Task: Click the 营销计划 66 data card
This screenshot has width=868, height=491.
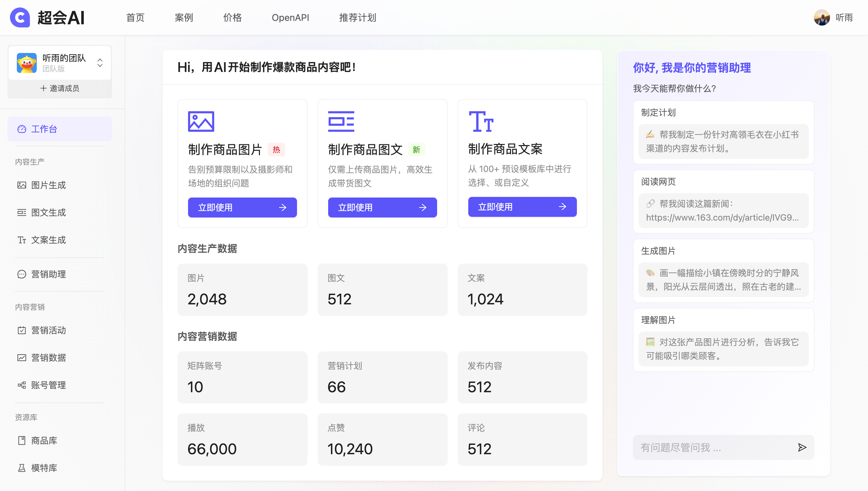Action: point(382,377)
